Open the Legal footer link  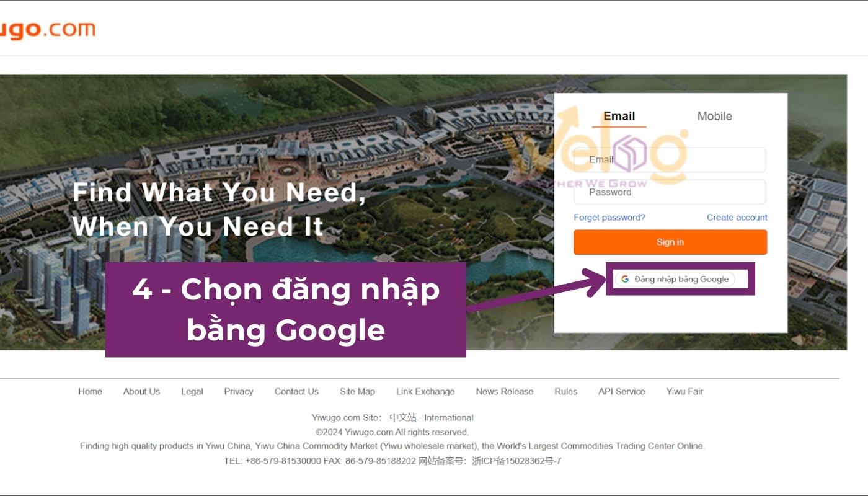point(192,392)
